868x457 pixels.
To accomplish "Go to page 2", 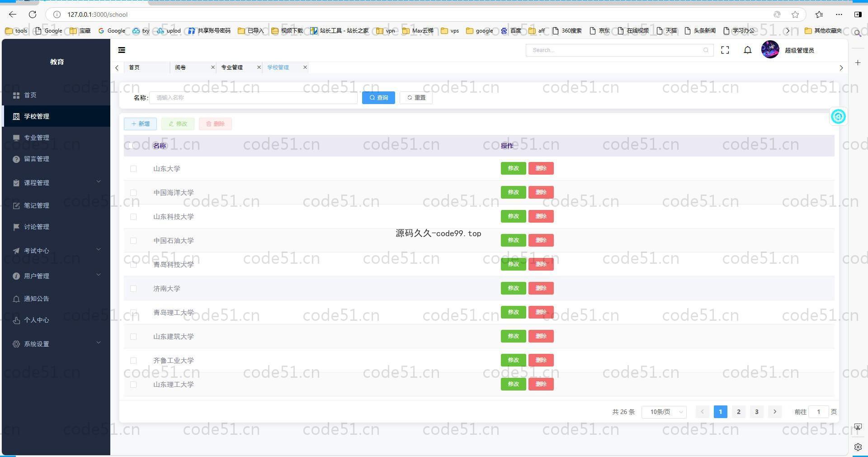I will tap(739, 412).
